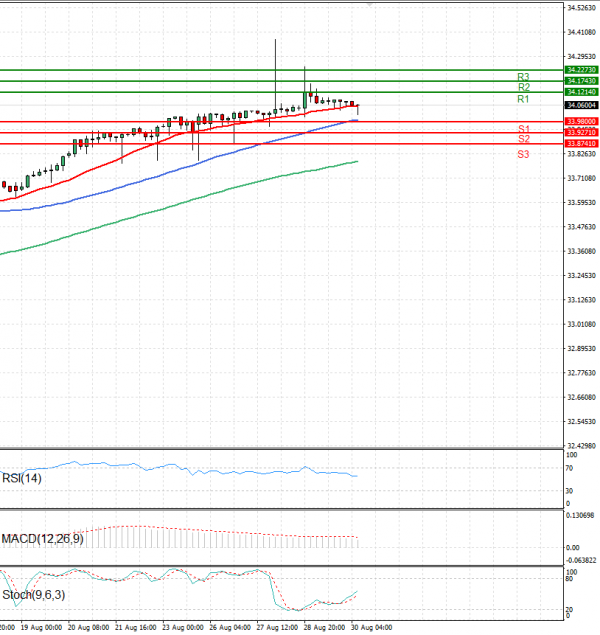This screenshot has height=635, width=600.
Task: Click the 33.71080 price axis label
Action: click(x=582, y=178)
